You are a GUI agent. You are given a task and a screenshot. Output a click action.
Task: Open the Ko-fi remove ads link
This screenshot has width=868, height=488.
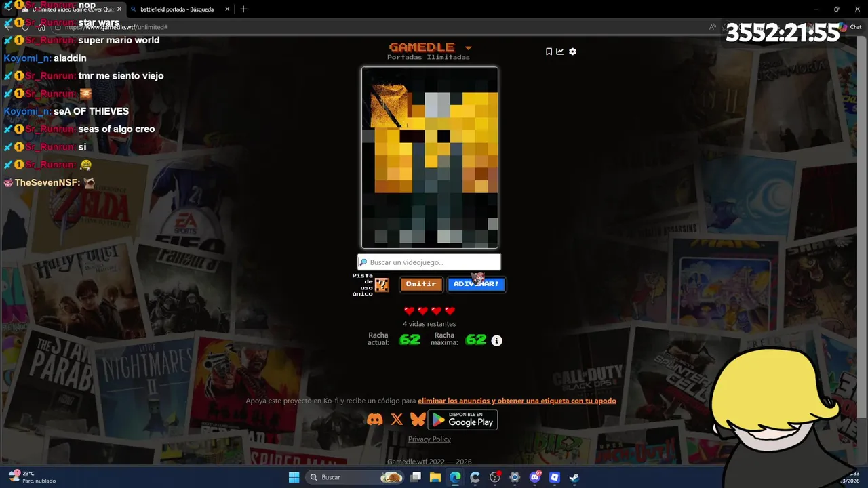pos(517,401)
